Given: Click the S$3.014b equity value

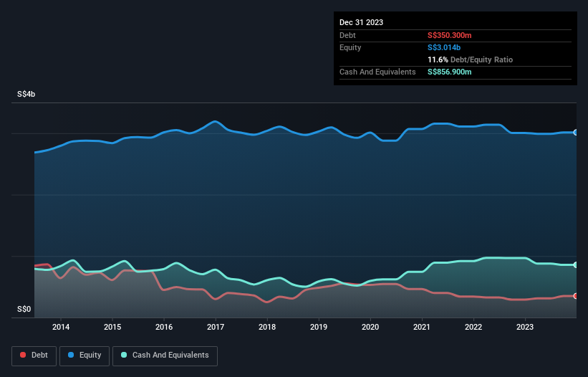Looking at the screenshot, I should [445, 47].
